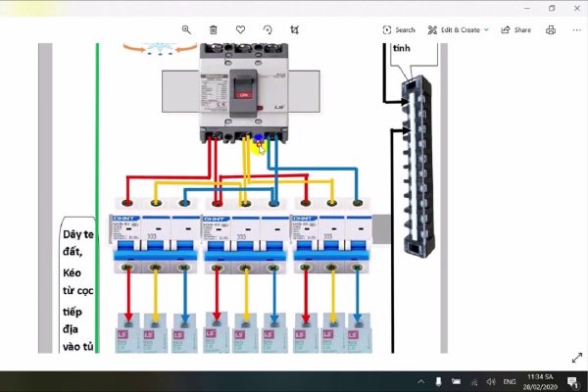Open the crop tool
Image resolution: width=588 pixels, height=392 pixels.
(x=295, y=30)
